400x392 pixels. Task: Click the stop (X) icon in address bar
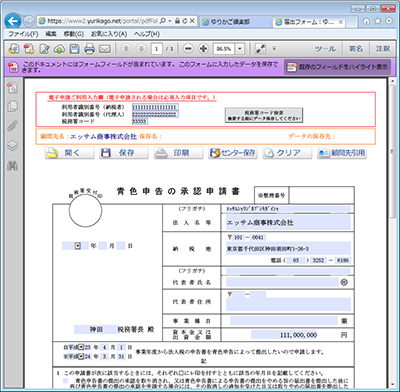(192, 21)
